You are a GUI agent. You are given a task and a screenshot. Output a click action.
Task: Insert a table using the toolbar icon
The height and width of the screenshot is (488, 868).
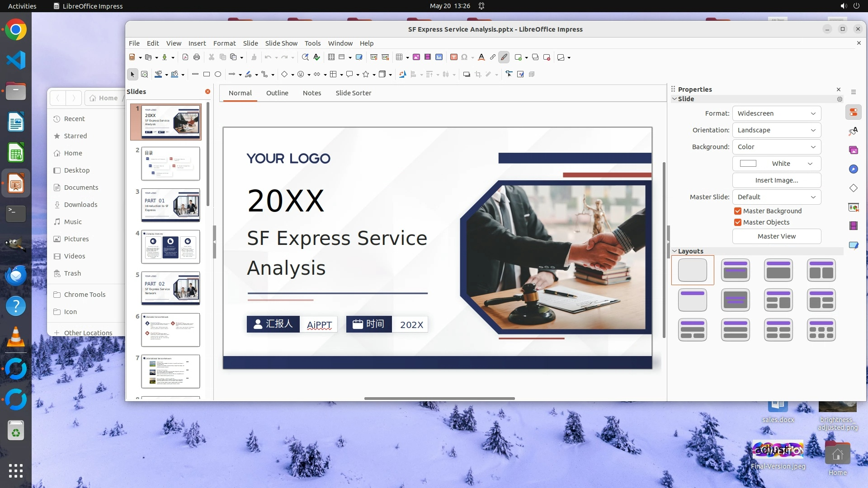[399, 57]
